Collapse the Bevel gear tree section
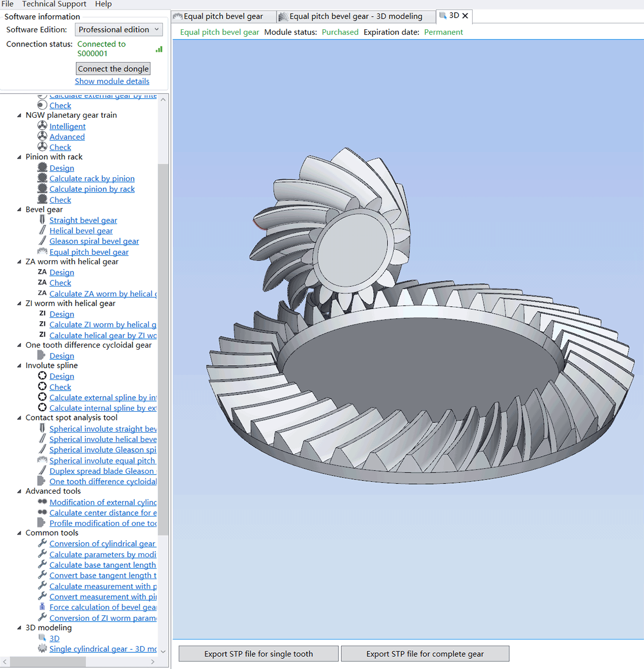This screenshot has width=644, height=669. [x=19, y=209]
